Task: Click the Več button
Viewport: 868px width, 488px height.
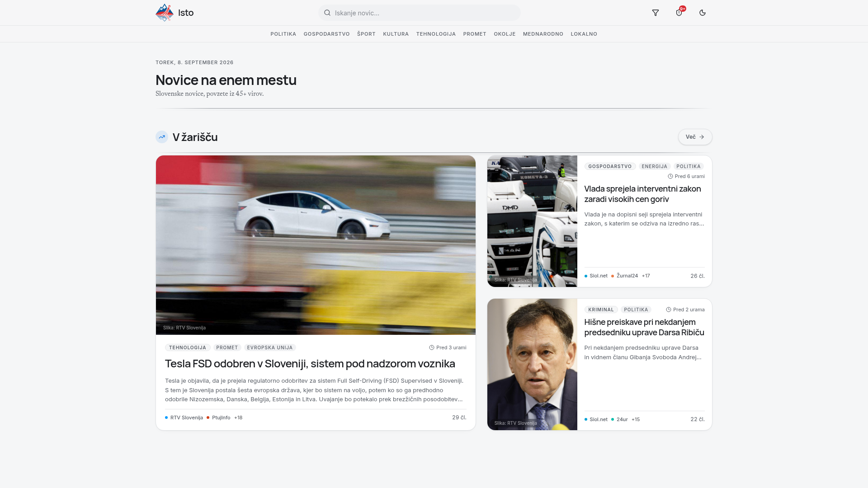Action: 695,137
